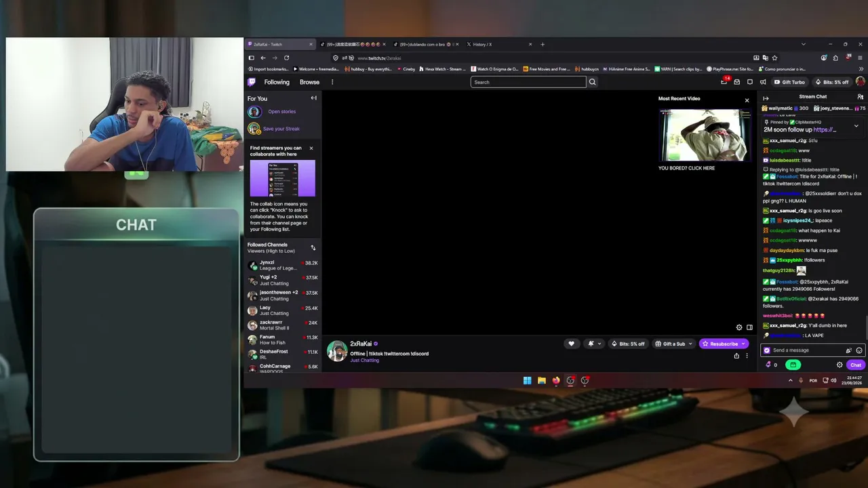
Task: Open the Resubscribe dropdown arrow
Action: click(743, 344)
